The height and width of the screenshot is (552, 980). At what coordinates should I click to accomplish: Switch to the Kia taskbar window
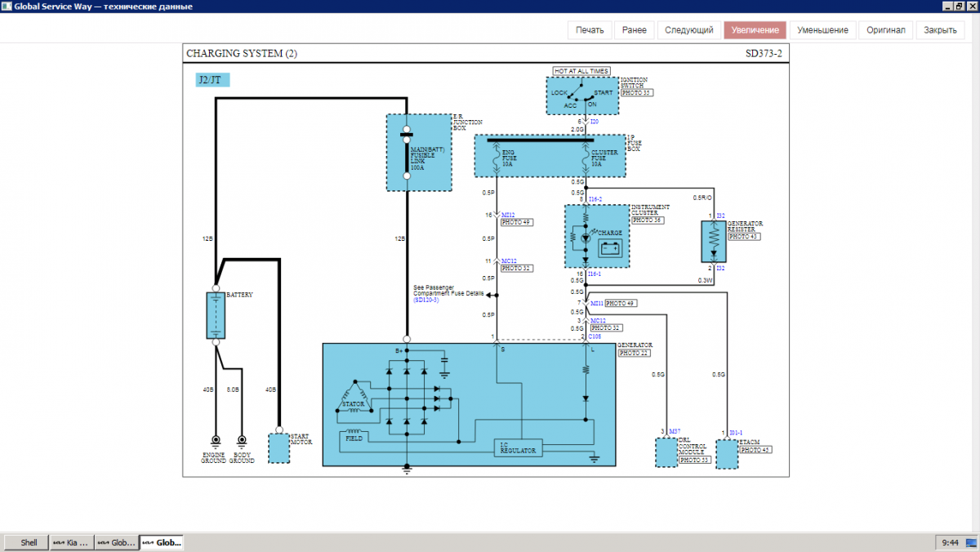pyautogui.click(x=71, y=542)
